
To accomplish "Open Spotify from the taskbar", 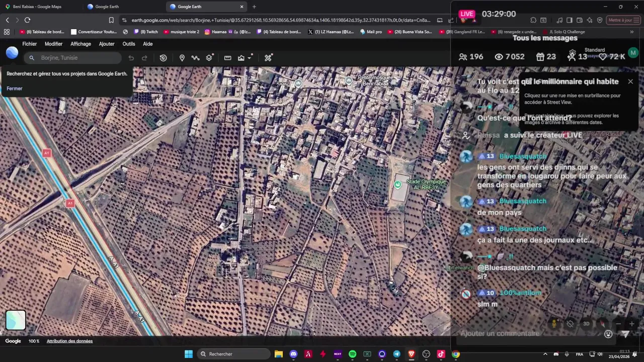I will [352, 354].
